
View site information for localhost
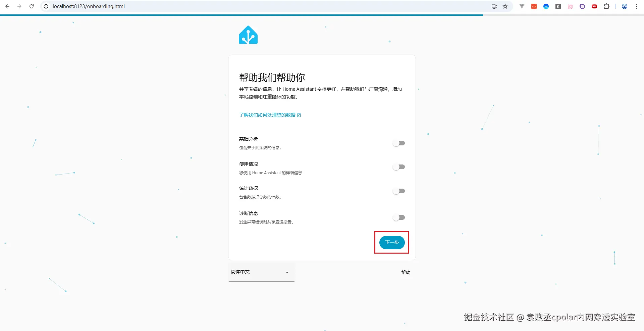(x=46, y=6)
